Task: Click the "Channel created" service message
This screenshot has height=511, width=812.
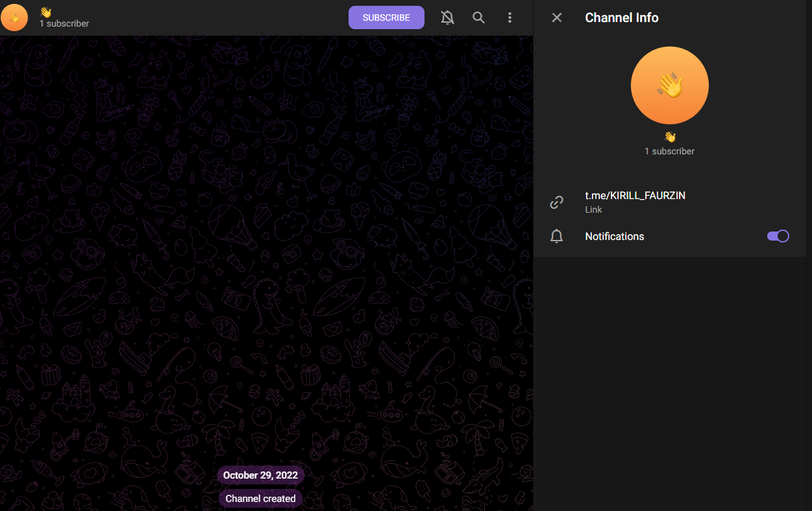Action: tap(260, 499)
